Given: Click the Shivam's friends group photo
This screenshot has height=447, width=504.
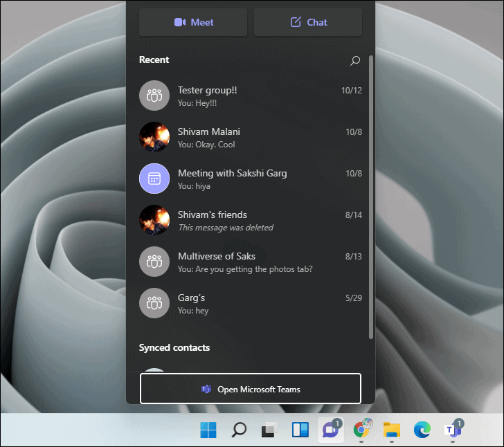Looking at the screenshot, I should (154, 220).
